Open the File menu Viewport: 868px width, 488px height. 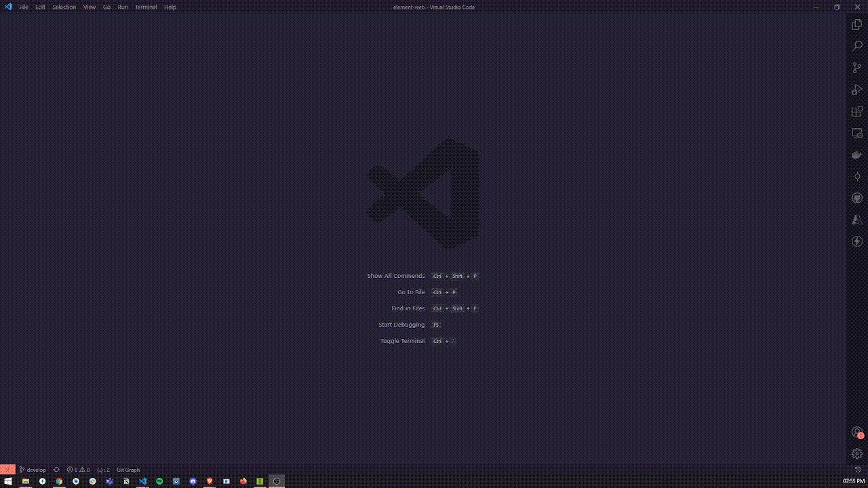point(24,7)
